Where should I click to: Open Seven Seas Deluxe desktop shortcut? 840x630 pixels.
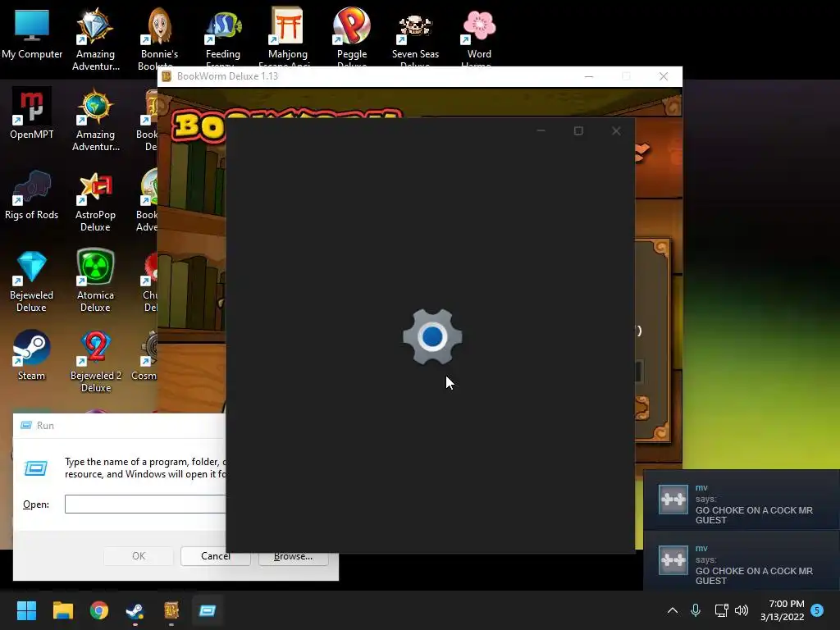click(415, 36)
